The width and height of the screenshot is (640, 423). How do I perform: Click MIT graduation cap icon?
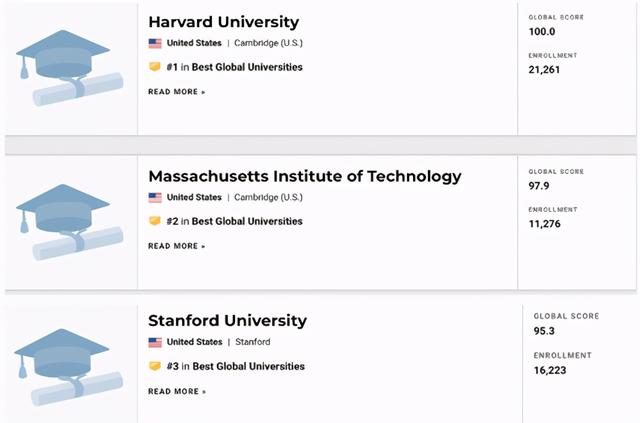click(67, 223)
